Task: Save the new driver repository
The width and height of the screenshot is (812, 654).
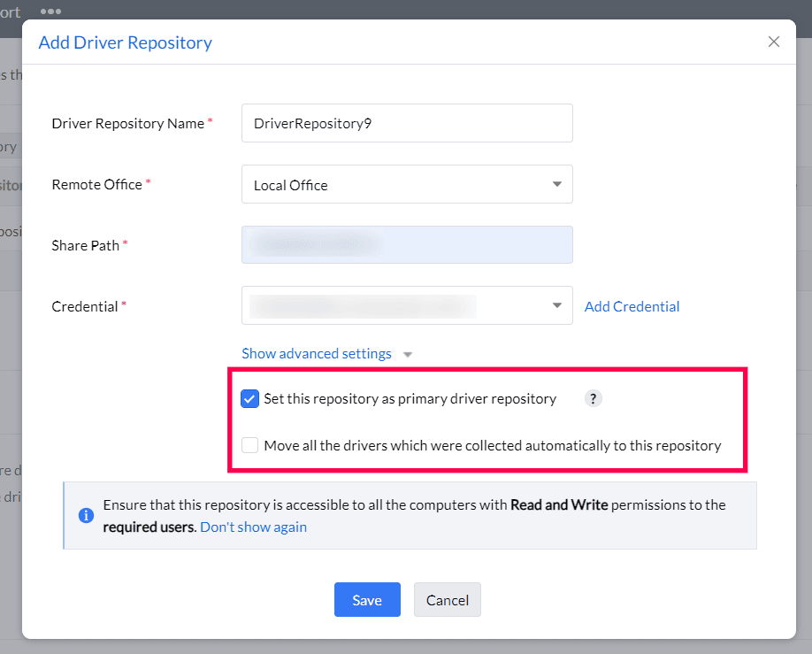Action: coord(367,599)
